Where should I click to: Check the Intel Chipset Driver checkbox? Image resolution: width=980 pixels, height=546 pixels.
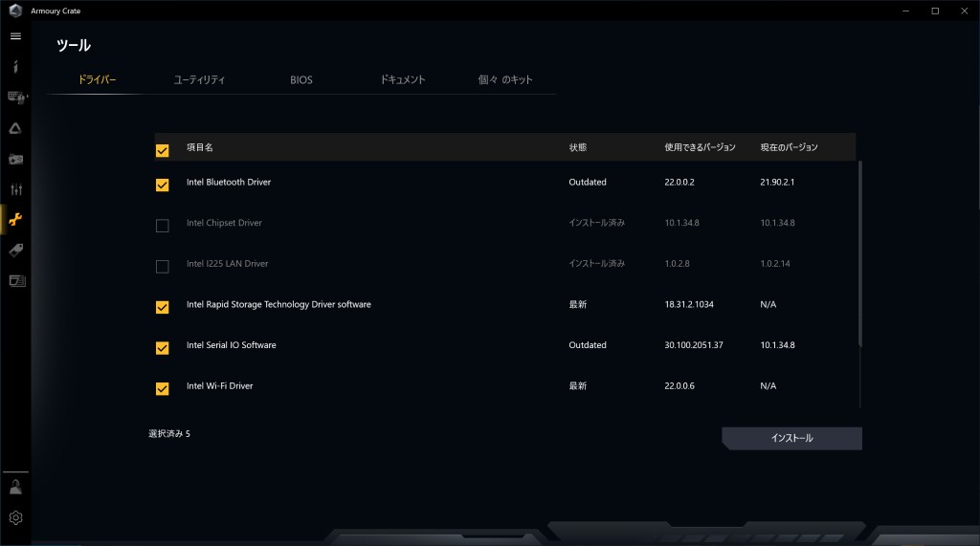(x=163, y=226)
